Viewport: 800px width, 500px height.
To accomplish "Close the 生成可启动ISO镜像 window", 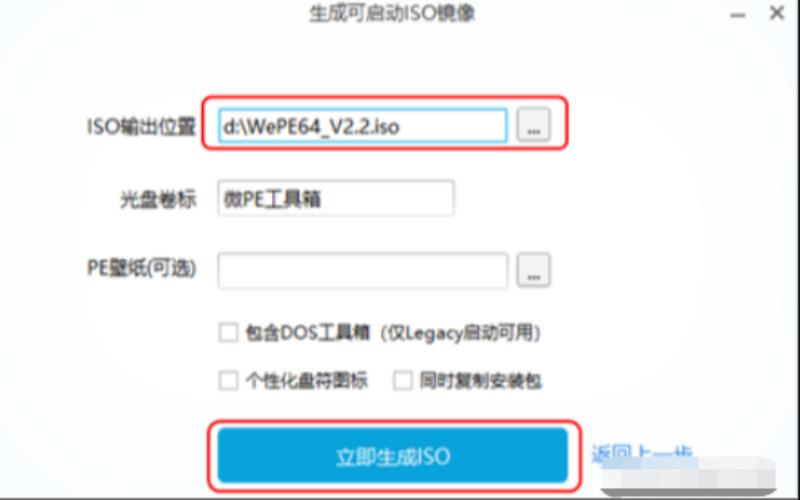I will [x=777, y=13].
